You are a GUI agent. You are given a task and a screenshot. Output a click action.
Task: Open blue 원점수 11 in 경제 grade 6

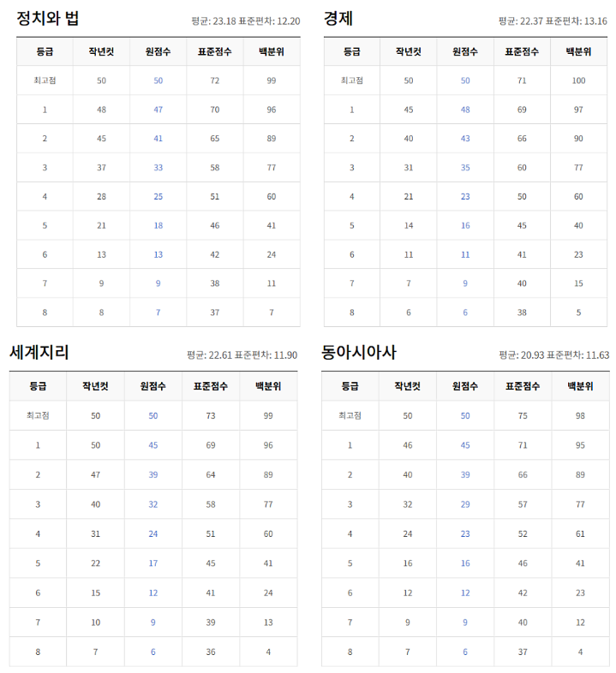coord(465,254)
